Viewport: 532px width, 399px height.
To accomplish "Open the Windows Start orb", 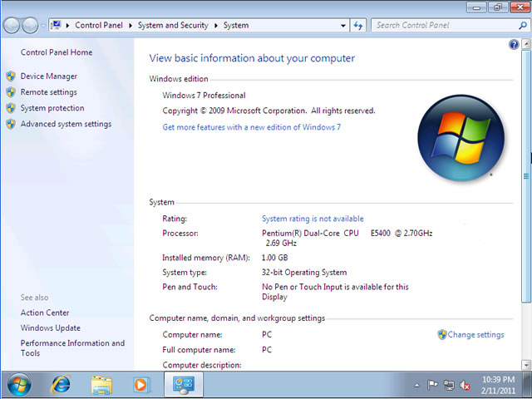I will (x=19, y=384).
